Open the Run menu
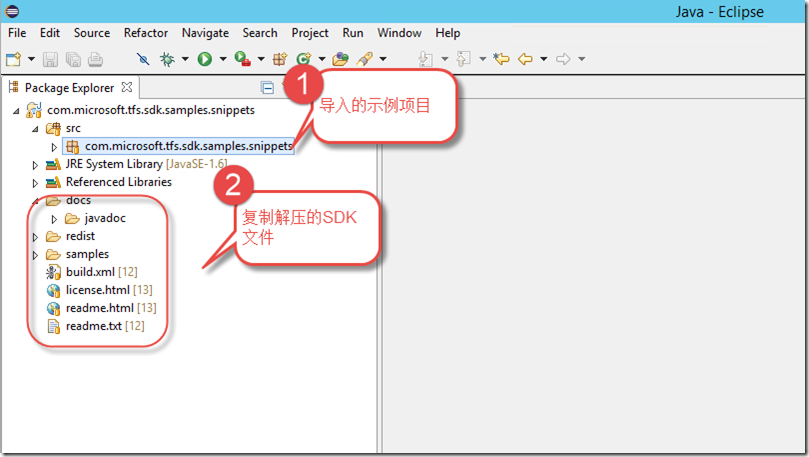 tap(353, 33)
